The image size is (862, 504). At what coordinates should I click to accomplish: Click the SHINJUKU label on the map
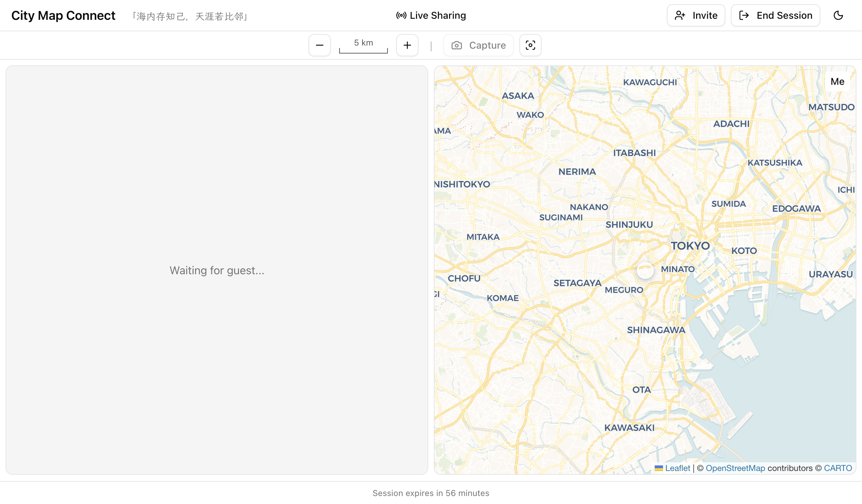629,225
